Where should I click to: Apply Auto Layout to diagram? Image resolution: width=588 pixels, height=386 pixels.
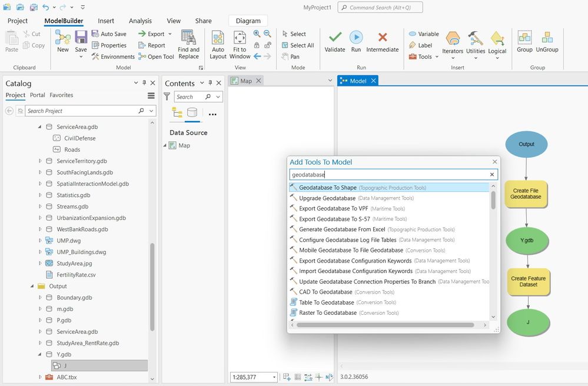coord(218,44)
